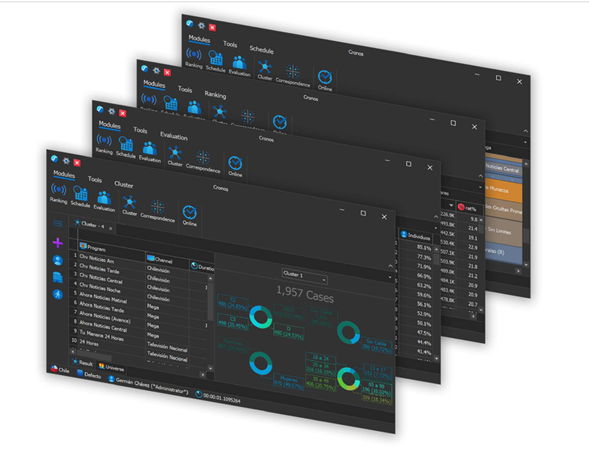Open Cluster module in Evaluation window
Viewport: 589px width, 459px height.
tap(175, 156)
